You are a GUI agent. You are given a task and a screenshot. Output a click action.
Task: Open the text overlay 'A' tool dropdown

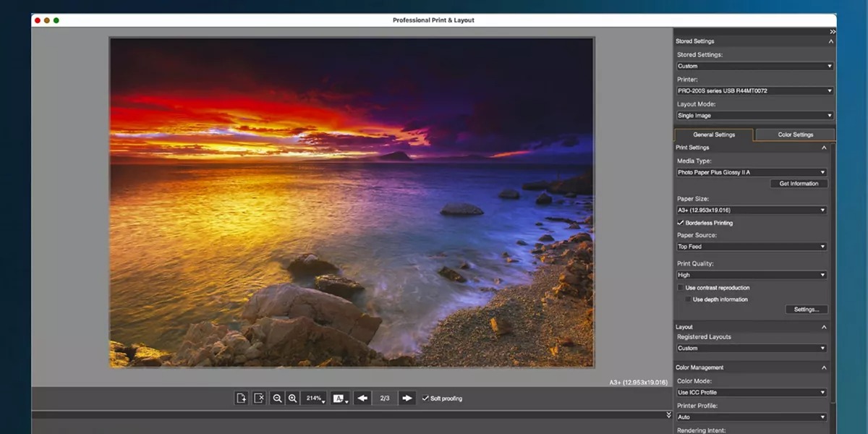[x=340, y=398]
